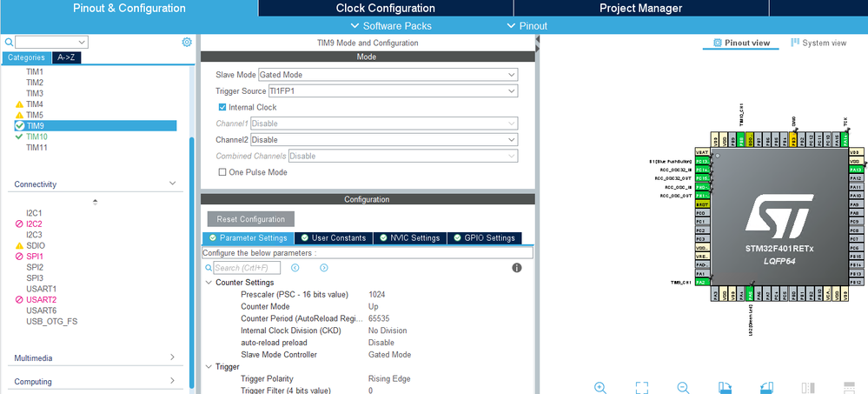Click the NRST pin
868x394 pixels.
[x=702, y=204]
